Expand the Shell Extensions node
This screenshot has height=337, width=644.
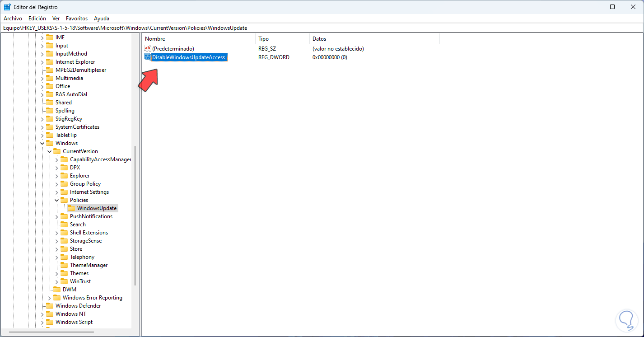coord(56,233)
